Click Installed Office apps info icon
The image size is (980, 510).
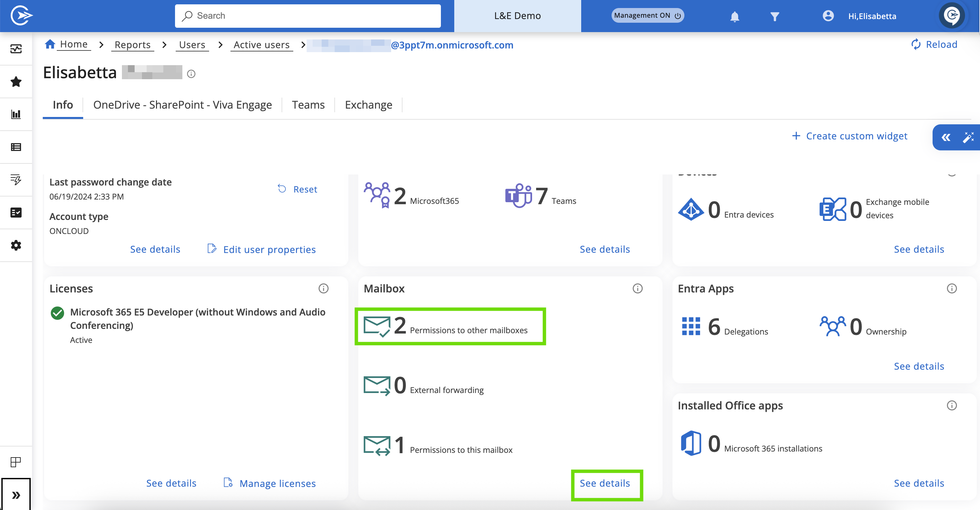[952, 405]
